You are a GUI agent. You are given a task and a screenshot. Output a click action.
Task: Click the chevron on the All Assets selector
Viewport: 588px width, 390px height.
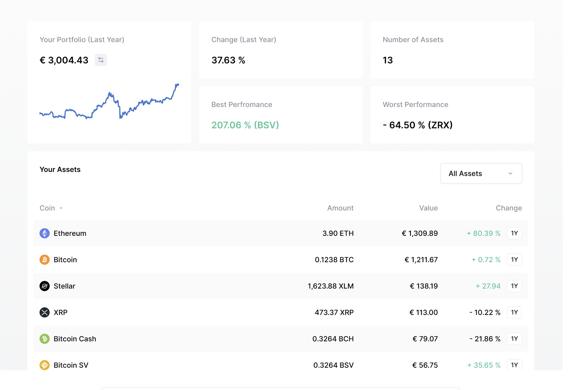511,174
